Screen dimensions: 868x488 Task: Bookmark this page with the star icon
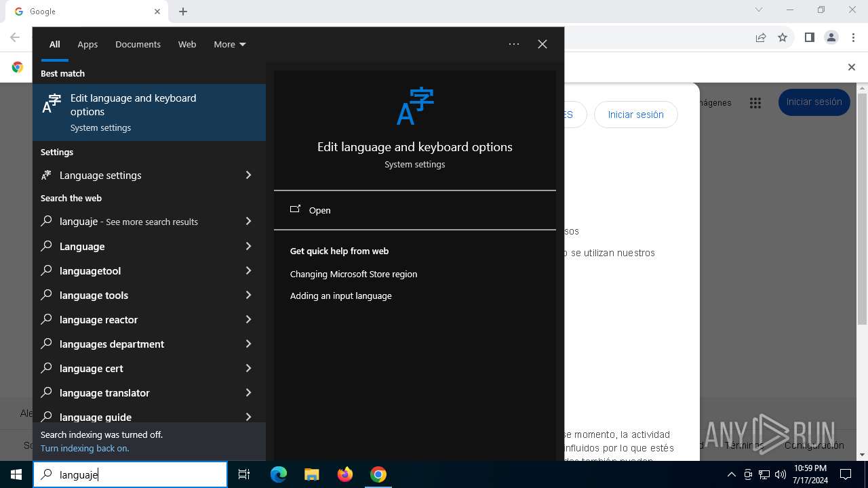(x=783, y=37)
